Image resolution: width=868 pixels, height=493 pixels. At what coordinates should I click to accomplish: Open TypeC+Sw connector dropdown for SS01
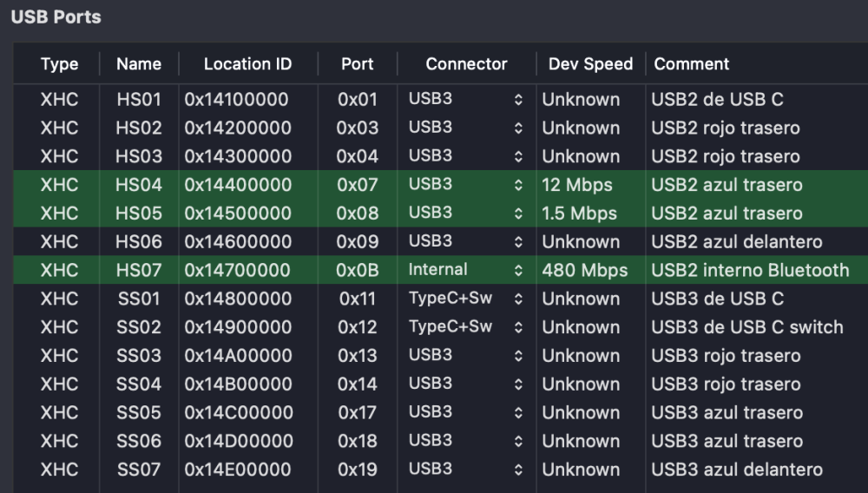(466, 299)
